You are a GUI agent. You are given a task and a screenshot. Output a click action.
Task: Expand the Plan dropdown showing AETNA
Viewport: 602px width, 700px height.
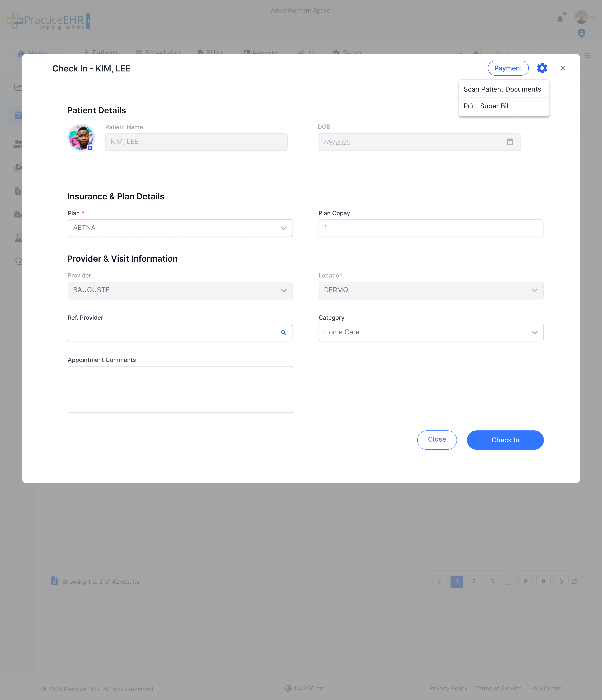(x=180, y=228)
